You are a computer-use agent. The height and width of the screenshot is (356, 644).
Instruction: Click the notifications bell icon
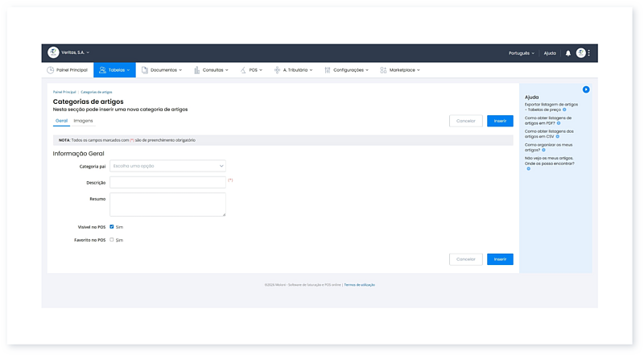pos(568,53)
